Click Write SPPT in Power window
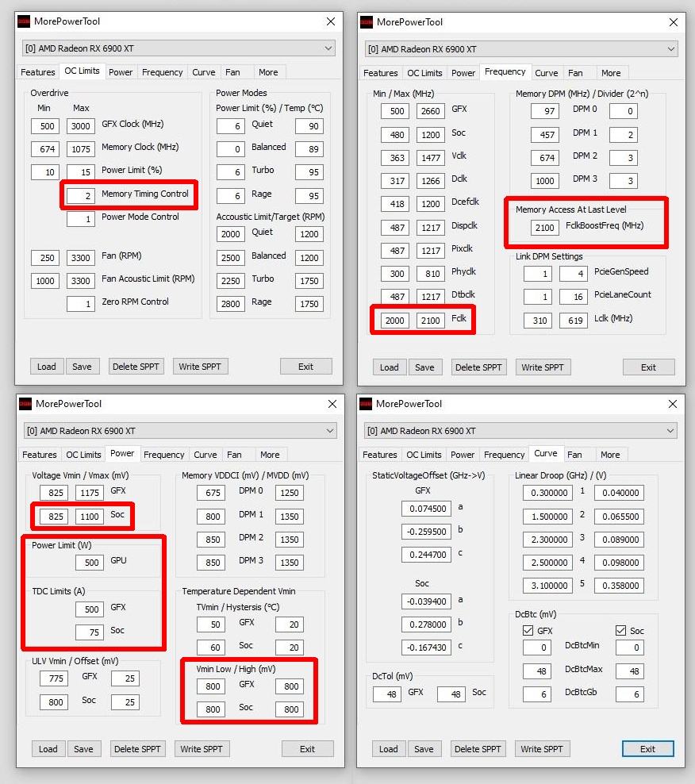Screen dimensions: 695x784 (202, 749)
